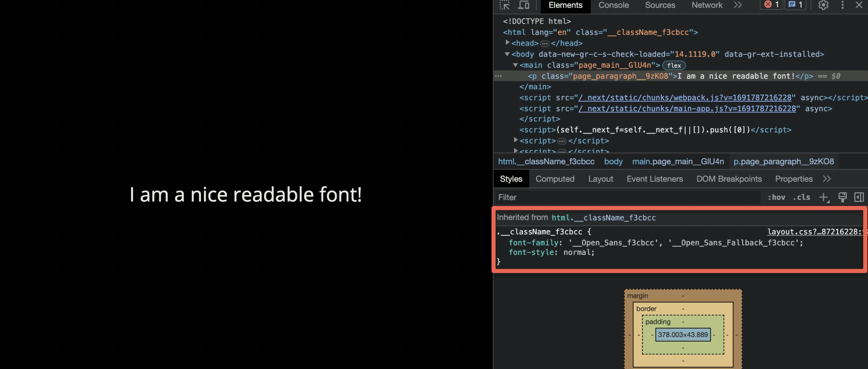Click the border label in box model
The height and width of the screenshot is (369, 868).
tap(646, 309)
